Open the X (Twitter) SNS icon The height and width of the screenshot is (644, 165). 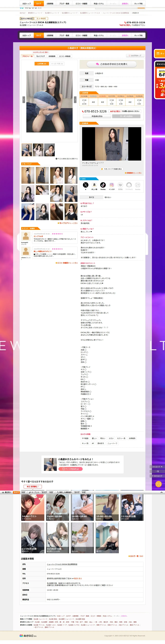click(86, 185)
